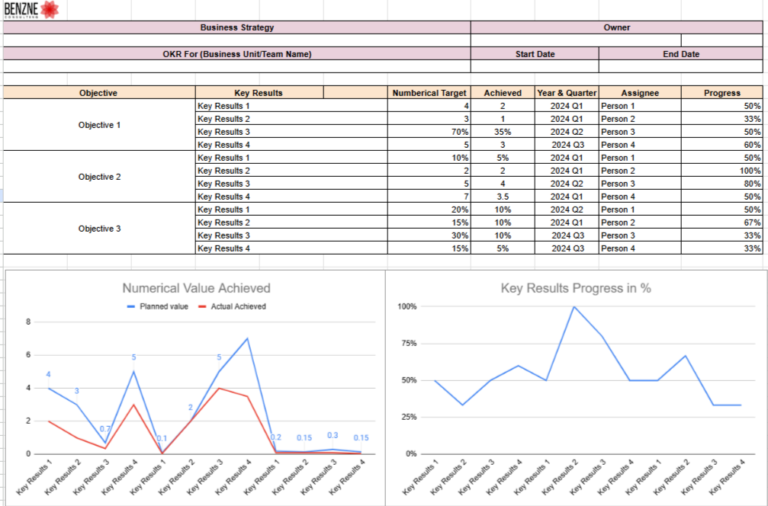Click the 8 axis label on left chart
768x506 pixels.
coord(28,322)
